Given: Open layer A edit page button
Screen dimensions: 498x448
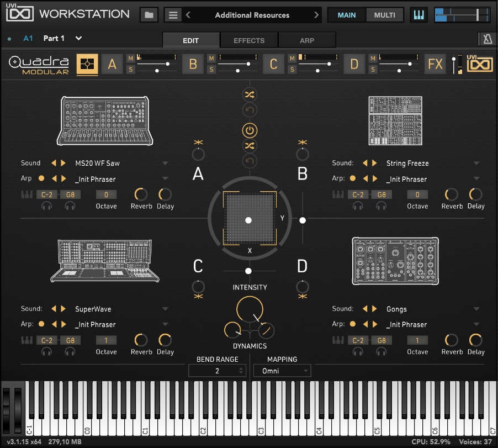Looking at the screenshot, I should (x=112, y=64).
